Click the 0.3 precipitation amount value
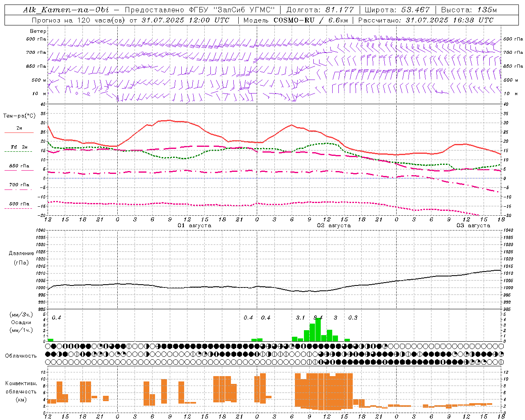525x420 pixels. (x=353, y=318)
